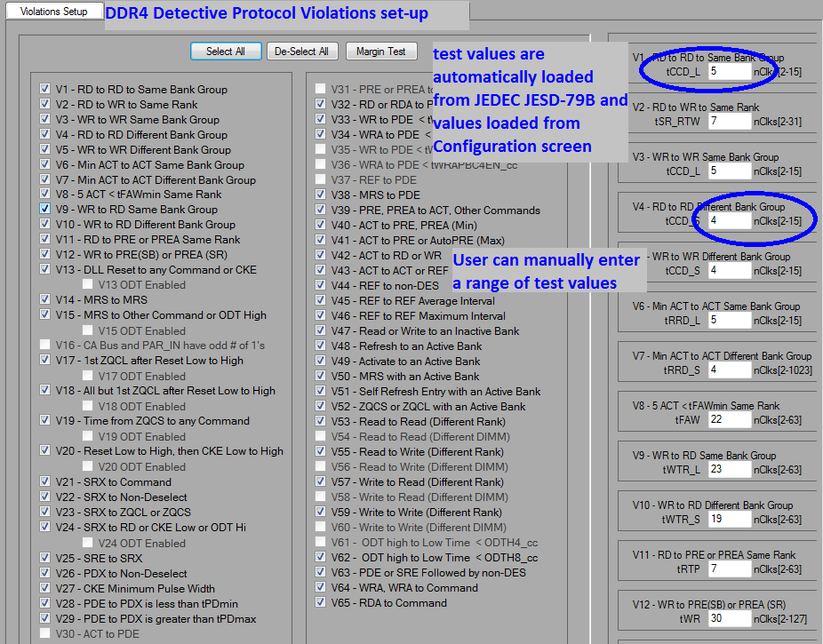Open the Violations Setup tab

tap(53, 12)
